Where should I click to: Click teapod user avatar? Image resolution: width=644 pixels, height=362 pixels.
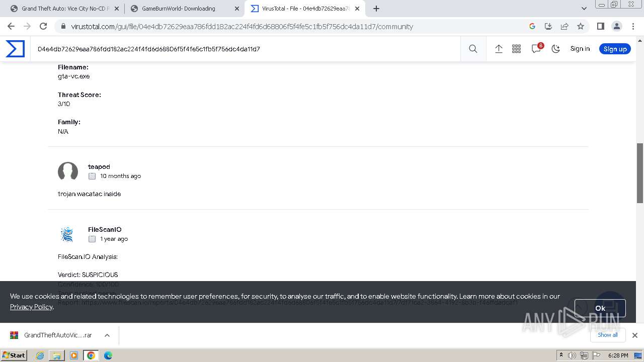68,171
